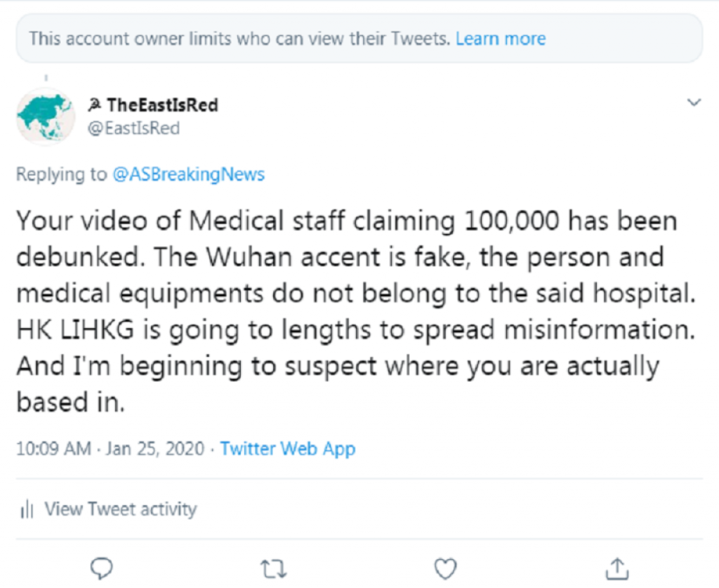Click the Jan 25, 2020 tweet date

click(x=155, y=448)
